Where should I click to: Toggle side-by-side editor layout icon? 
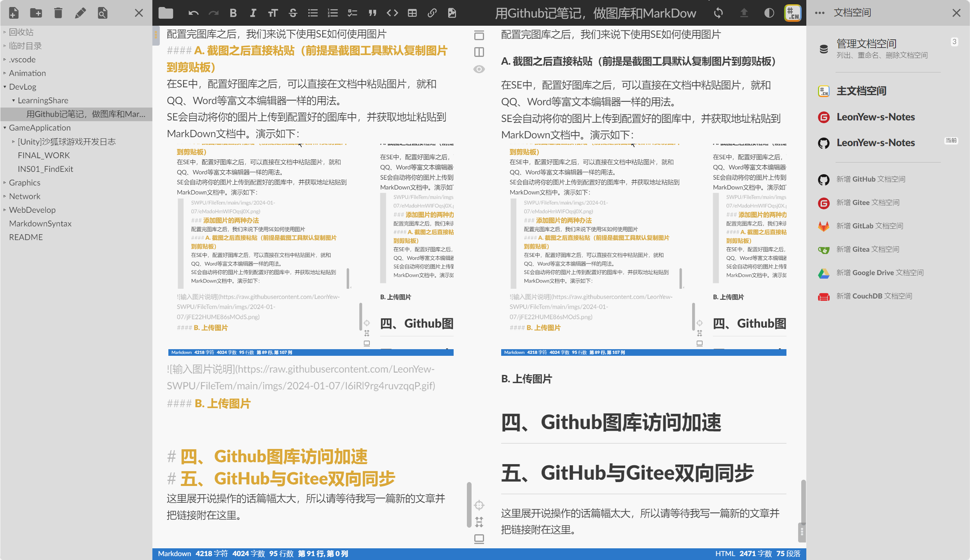pos(479,52)
